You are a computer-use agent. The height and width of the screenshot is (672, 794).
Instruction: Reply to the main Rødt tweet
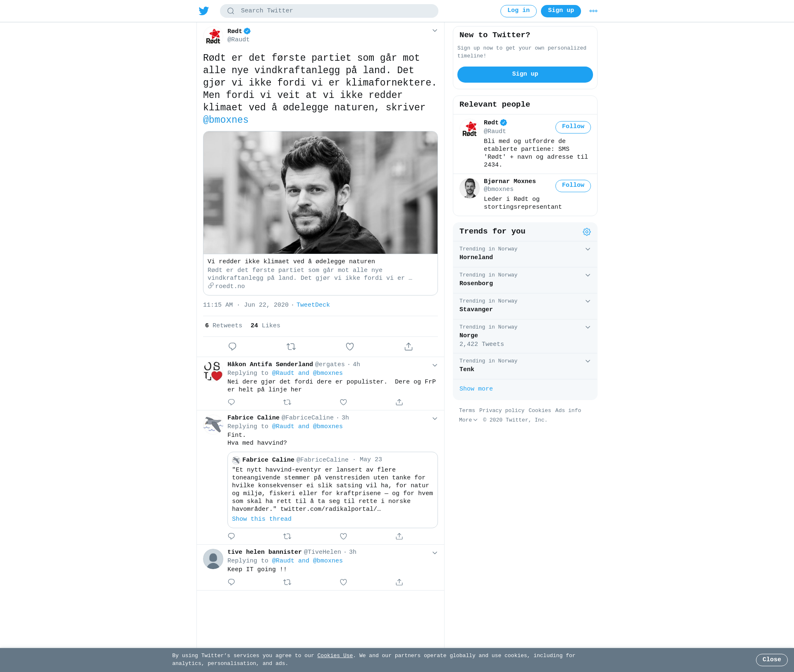(232, 346)
